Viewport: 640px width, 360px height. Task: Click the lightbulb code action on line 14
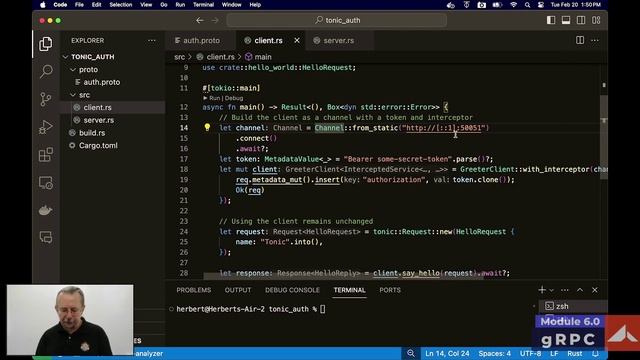click(207, 127)
